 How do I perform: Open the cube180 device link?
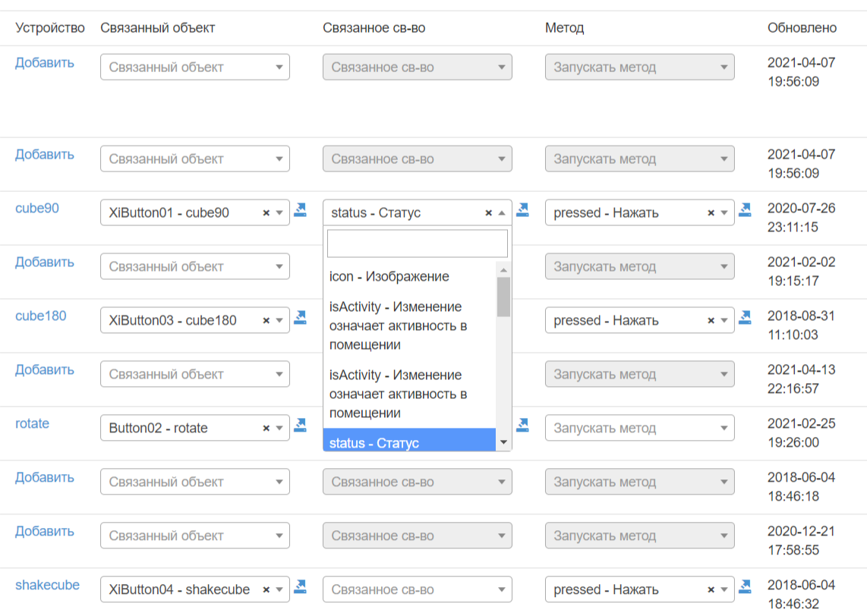click(40, 316)
